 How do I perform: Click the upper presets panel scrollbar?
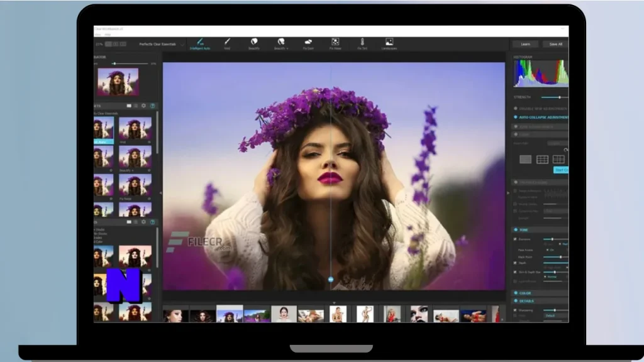click(x=157, y=132)
